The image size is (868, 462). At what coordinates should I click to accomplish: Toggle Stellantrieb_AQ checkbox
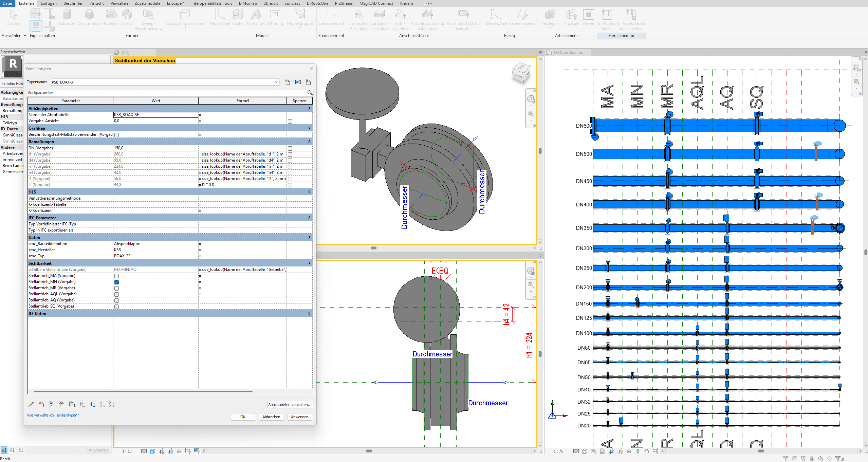pyautogui.click(x=116, y=300)
